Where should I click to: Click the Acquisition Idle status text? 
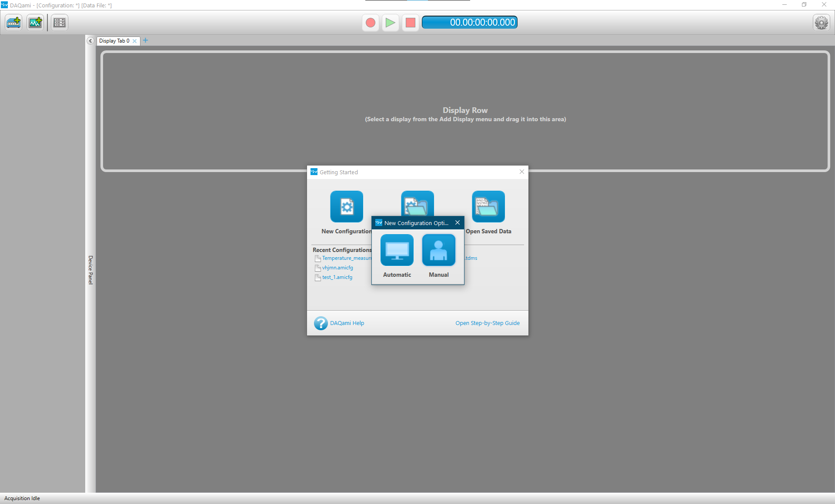click(22, 498)
